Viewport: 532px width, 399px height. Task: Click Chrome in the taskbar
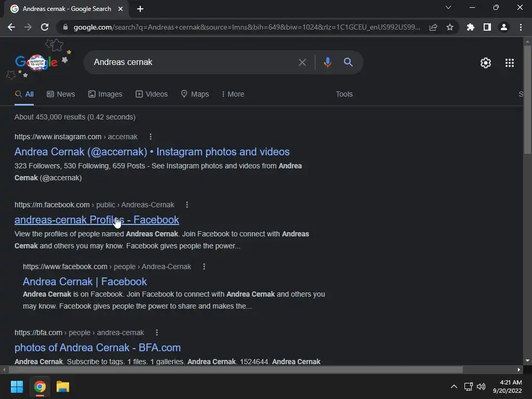click(39, 387)
